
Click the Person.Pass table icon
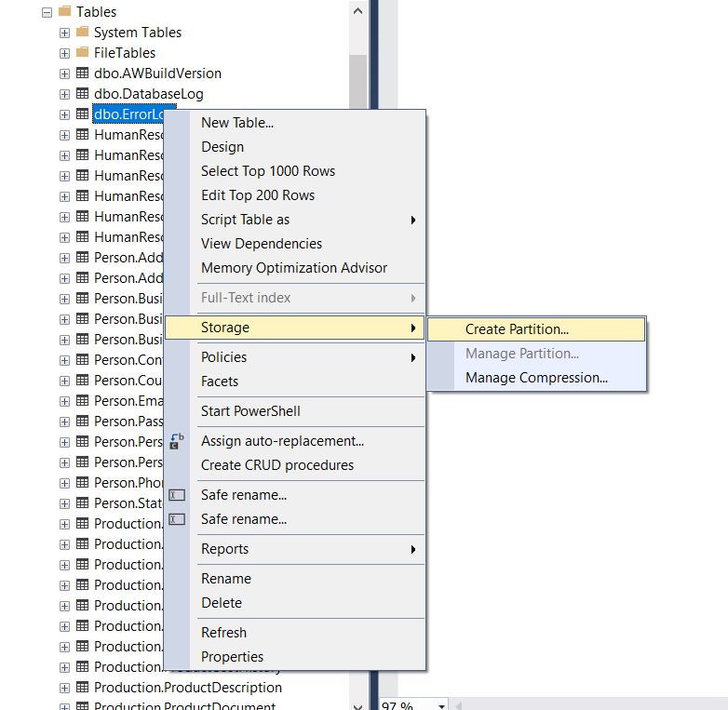coord(82,421)
